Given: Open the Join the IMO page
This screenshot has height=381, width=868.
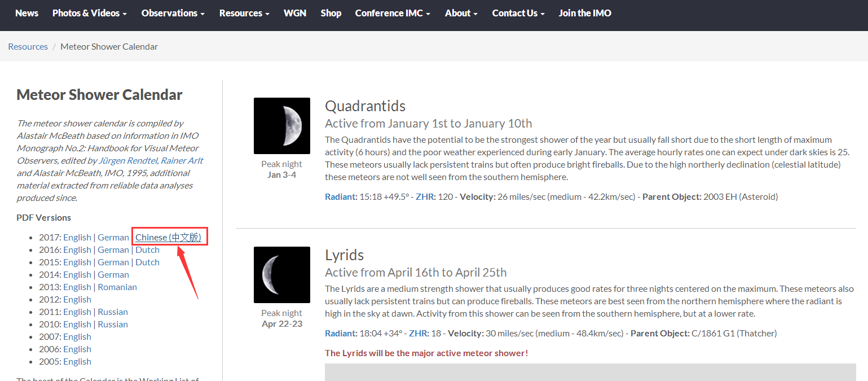Looking at the screenshot, I should coord(585,13).
